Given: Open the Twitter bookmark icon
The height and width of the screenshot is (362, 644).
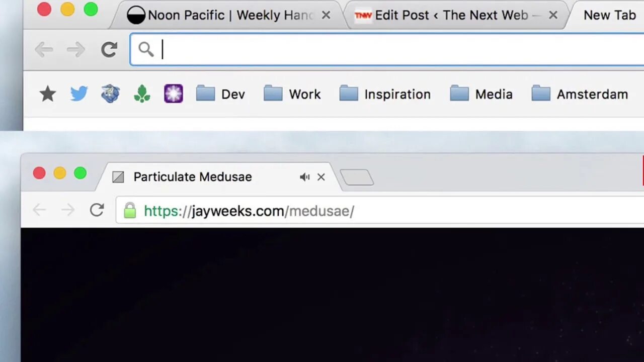Looking at the screenshot, I should tap(79, 94).
